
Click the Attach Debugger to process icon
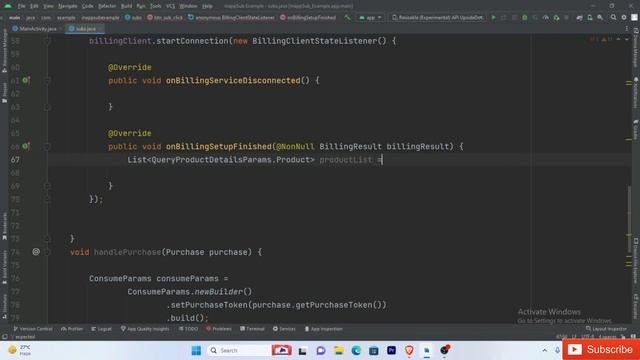coord(556,18)
